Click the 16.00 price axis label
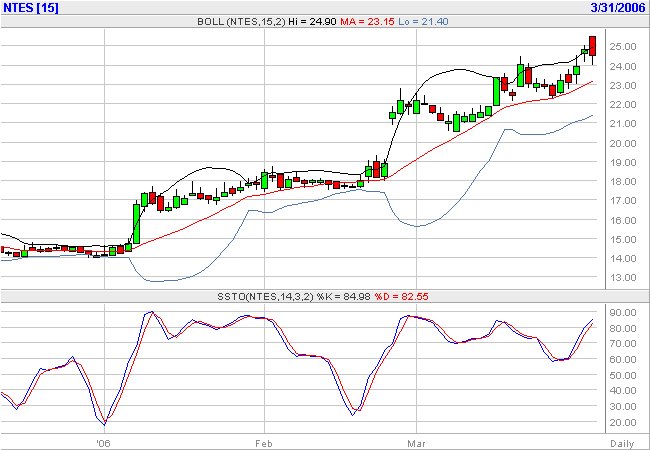The width and height of the screenshot is (650, 450). coord(623,220)
